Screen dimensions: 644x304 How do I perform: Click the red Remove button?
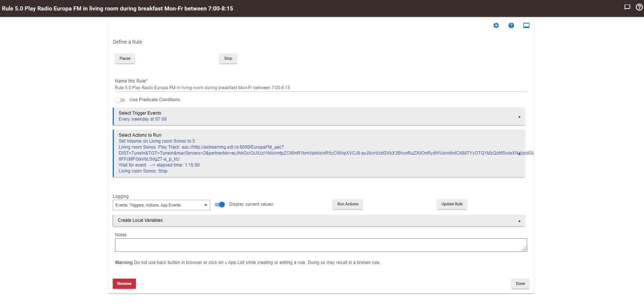pos(124,284)
